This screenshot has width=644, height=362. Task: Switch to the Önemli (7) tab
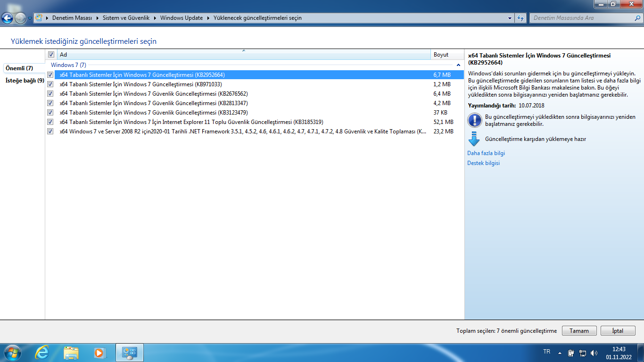click(x=23, y=68)
